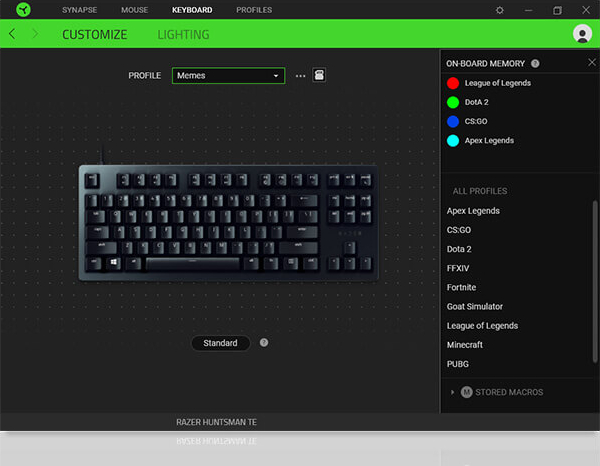Click the spacebar on keyboard image

(x=192, y=263)
